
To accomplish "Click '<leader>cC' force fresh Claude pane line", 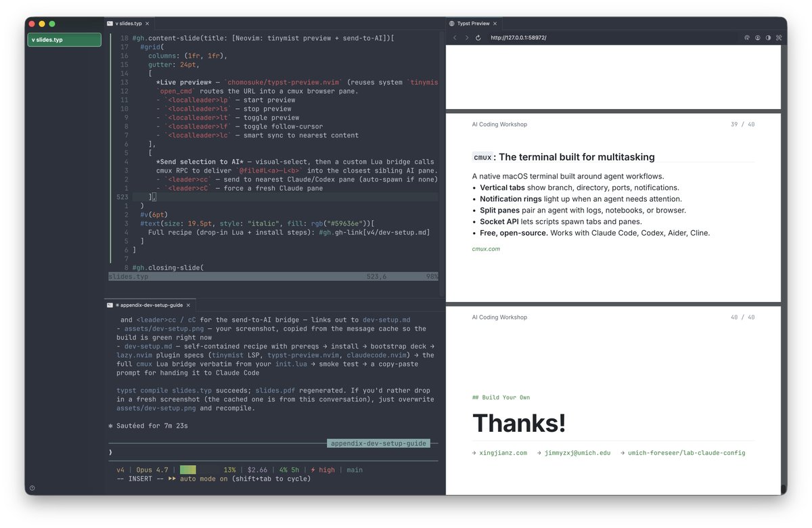I will [239, 188].
